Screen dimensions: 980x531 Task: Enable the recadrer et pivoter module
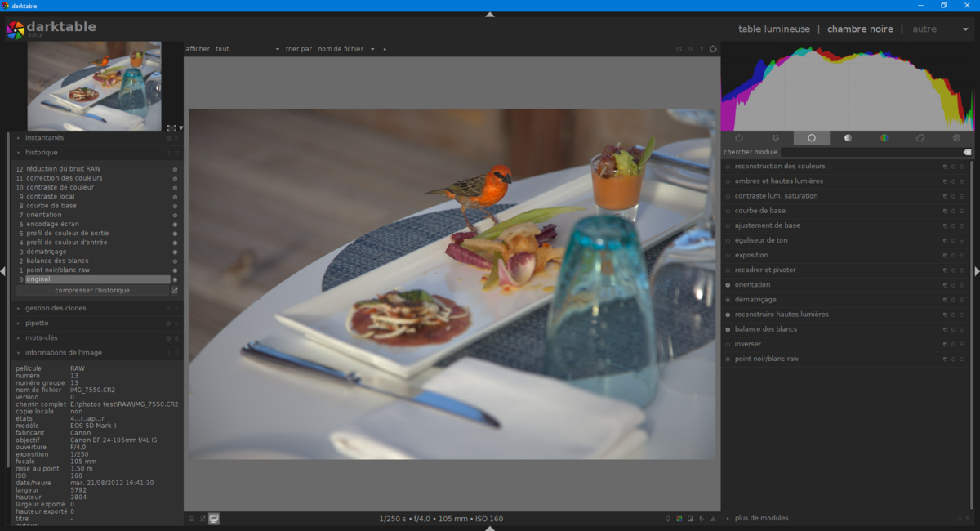pos(728,270)
